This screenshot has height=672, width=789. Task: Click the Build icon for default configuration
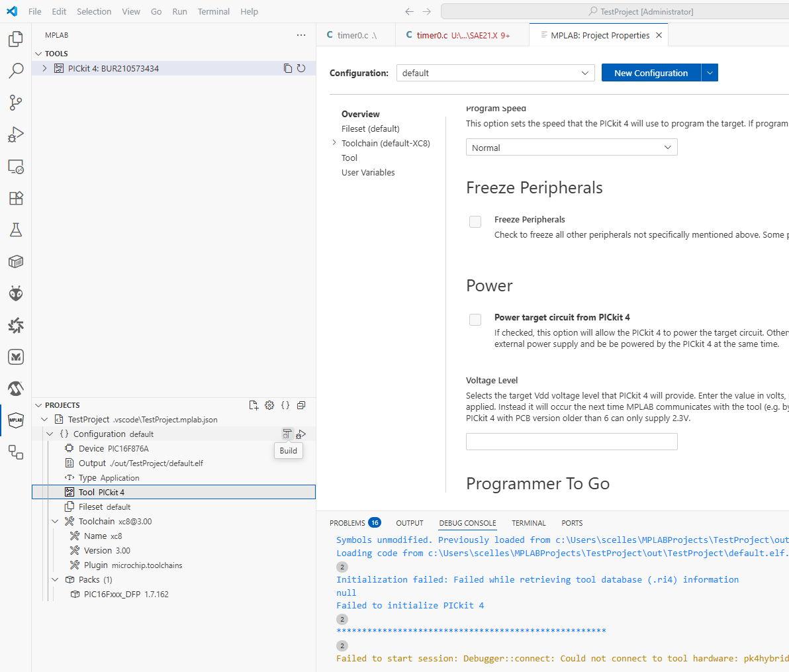(287, 434)
